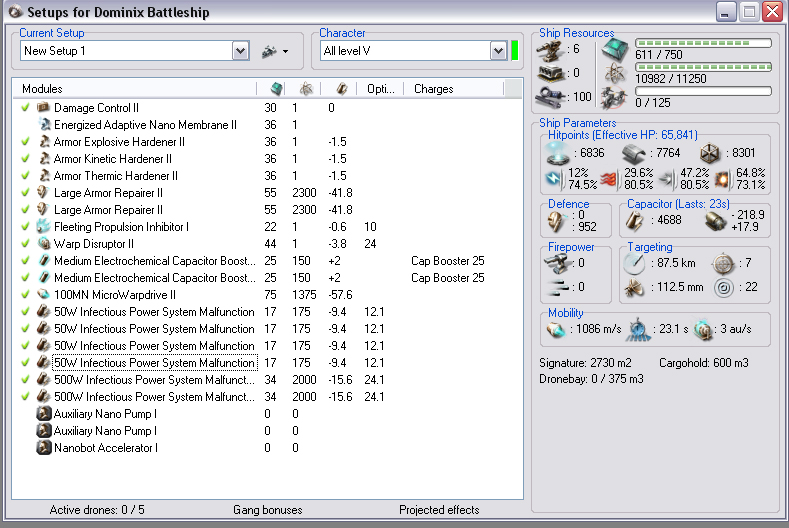Deactivate Armor Explosive Hardener II checkmark

coord(26,142)
